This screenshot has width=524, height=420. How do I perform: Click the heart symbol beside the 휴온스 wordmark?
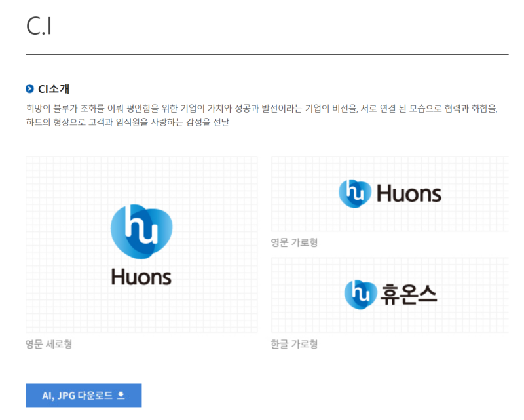360,294
